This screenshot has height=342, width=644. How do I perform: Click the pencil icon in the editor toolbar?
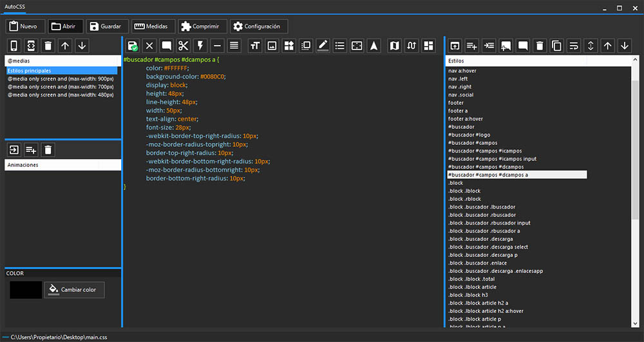(323, 46)
